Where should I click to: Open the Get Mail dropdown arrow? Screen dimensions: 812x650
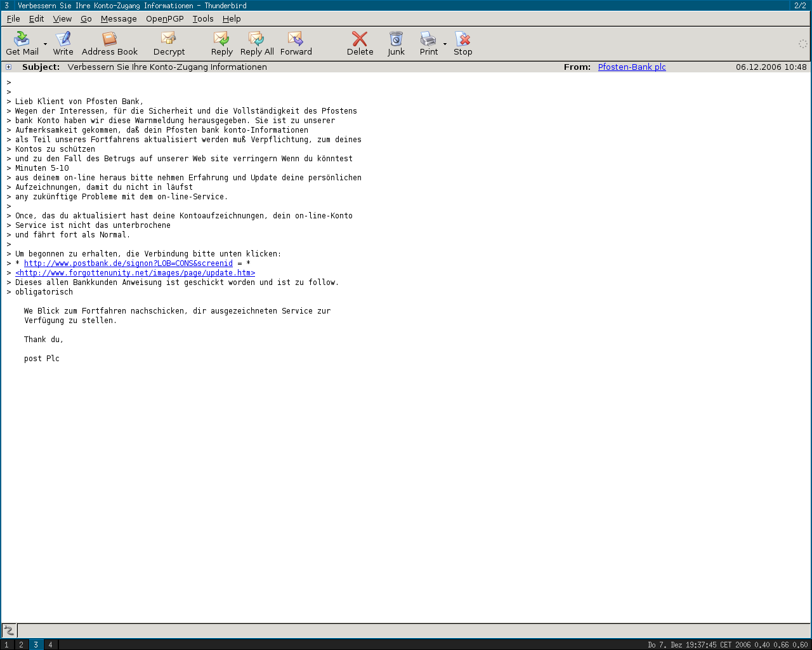pos(45,44)
